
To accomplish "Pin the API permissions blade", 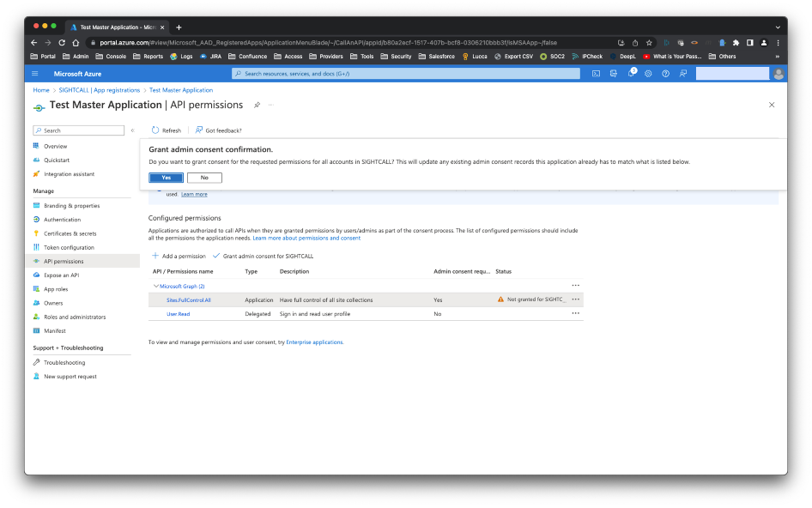I will [x=257, y=105].
